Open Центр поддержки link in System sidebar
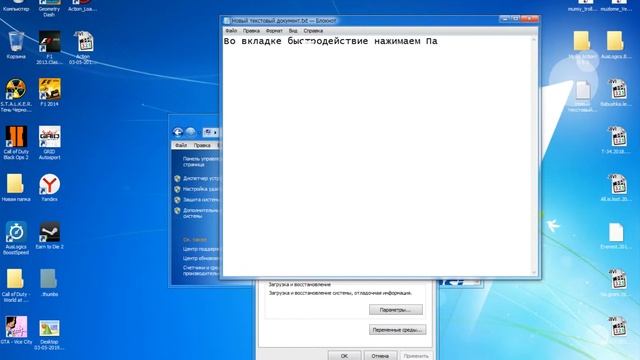640x360 pixels. [x=201, y=249]
